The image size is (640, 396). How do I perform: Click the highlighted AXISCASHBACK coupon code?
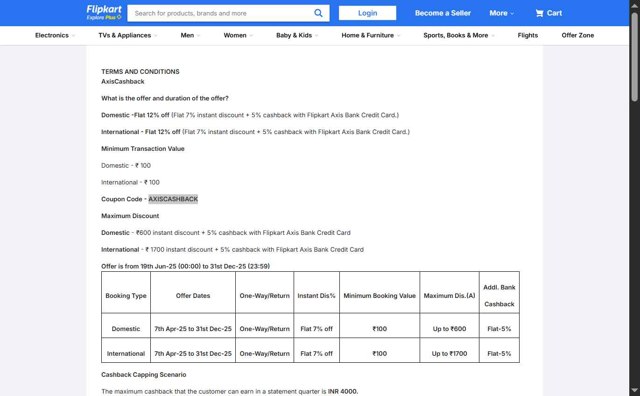[x=173, y=199]
